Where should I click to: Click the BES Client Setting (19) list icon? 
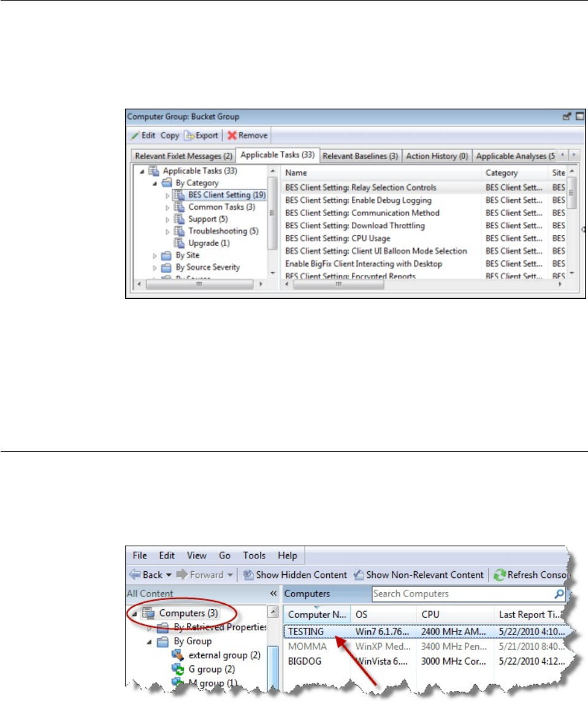tap(179, 195)
